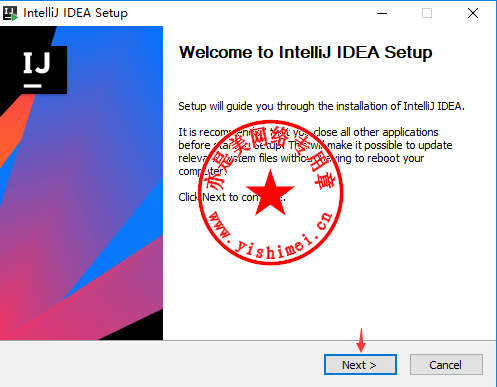Click the red arrow above Next button
The height and width of the screenshot is (387, 497).
pos(361,340)
